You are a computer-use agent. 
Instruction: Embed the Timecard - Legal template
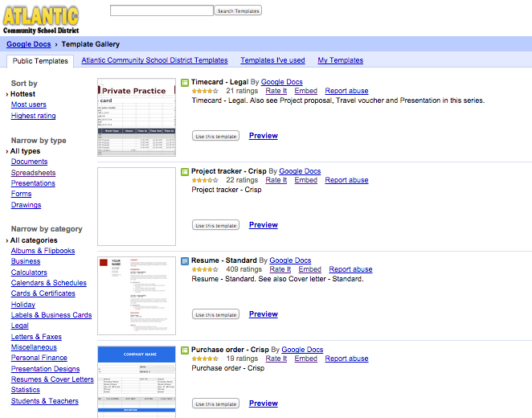pos(305,91)
